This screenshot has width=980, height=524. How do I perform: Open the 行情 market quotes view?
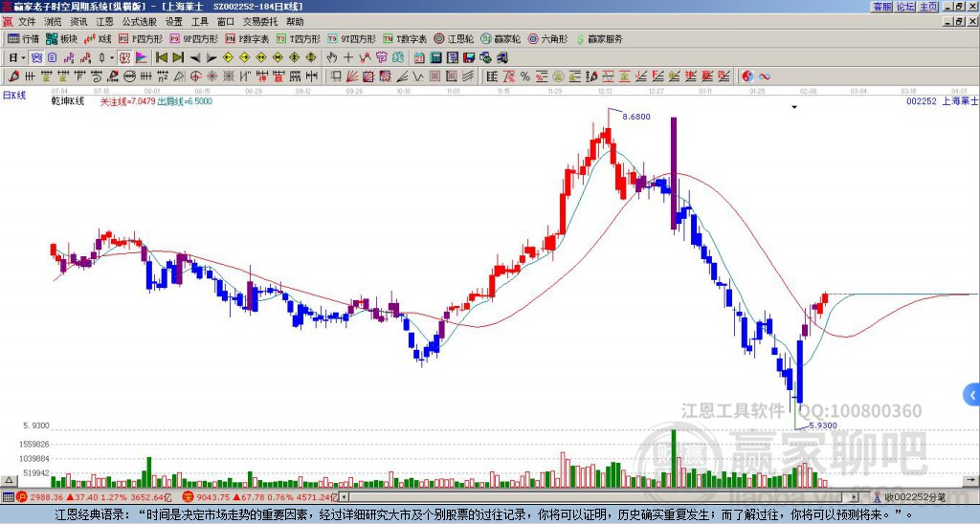(23, 39)
